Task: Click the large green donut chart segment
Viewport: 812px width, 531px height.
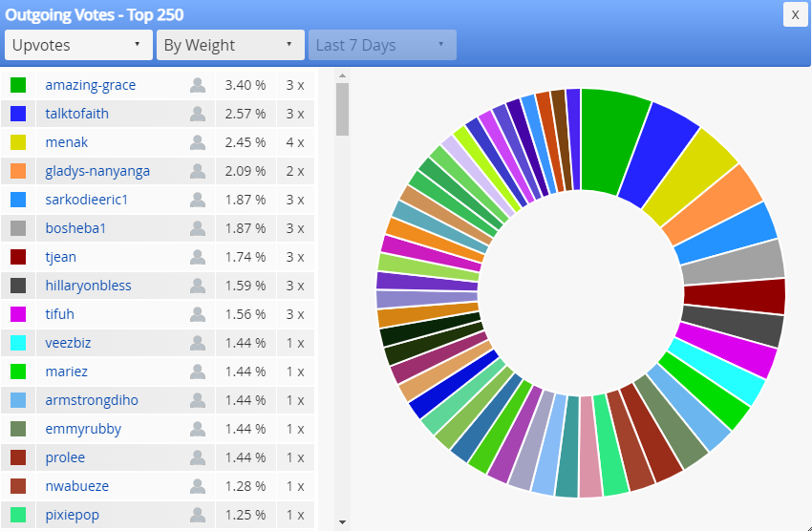Action: (612, 139)
